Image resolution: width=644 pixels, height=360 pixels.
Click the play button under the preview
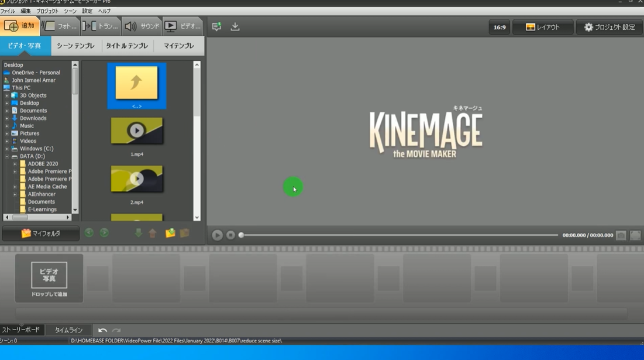click(217, 235)
